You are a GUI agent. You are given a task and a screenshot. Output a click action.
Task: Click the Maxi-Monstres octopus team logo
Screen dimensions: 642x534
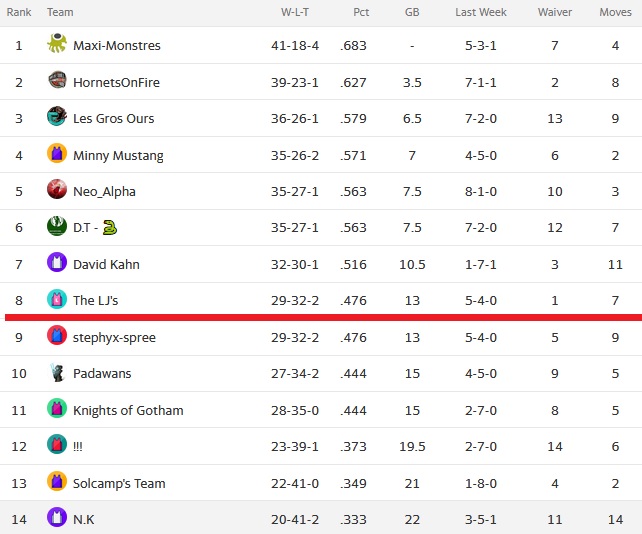pos(57,43)
